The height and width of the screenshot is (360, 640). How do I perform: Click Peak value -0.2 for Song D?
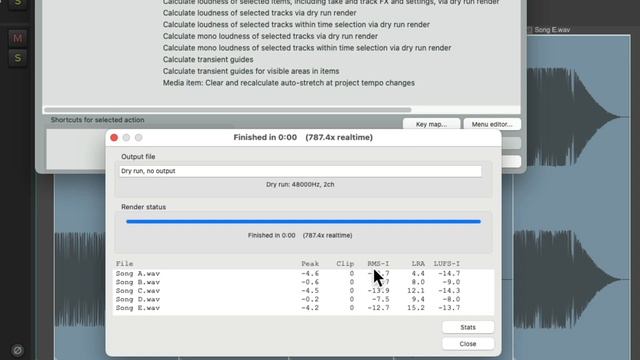tap(310, 299)
